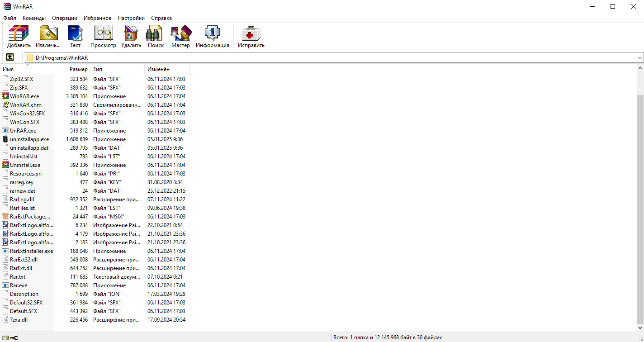The width and height of the screenshot is (644, 342).
Task: Click the size value 3 305 104
Action: tap(77, 96)
